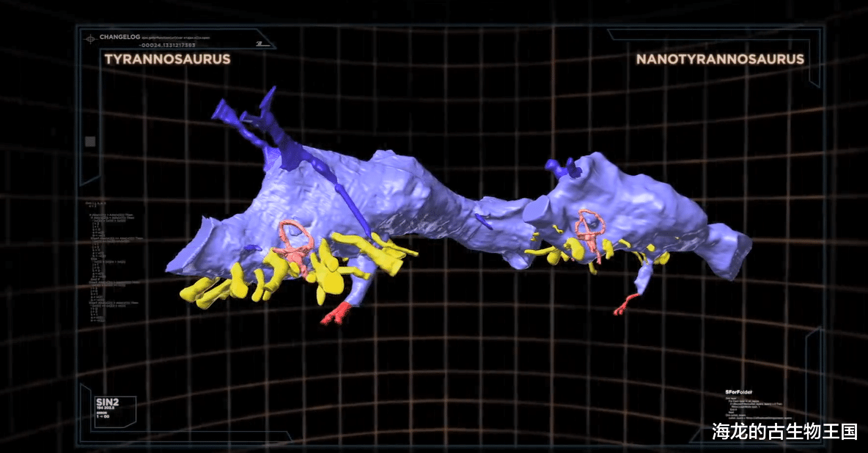Click the crosshair icon beside CHANGELOG
This screenshot has height=453, width=868.
point(89,39)
